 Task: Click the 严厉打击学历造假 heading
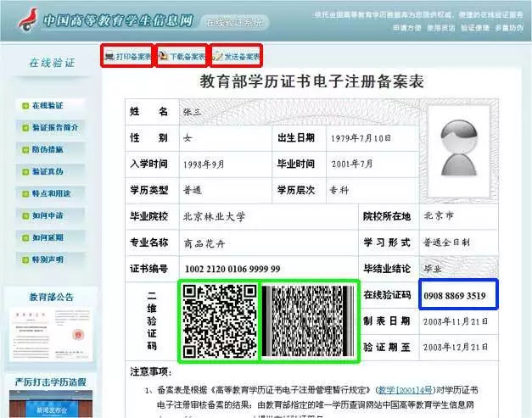tap(51, 382)
